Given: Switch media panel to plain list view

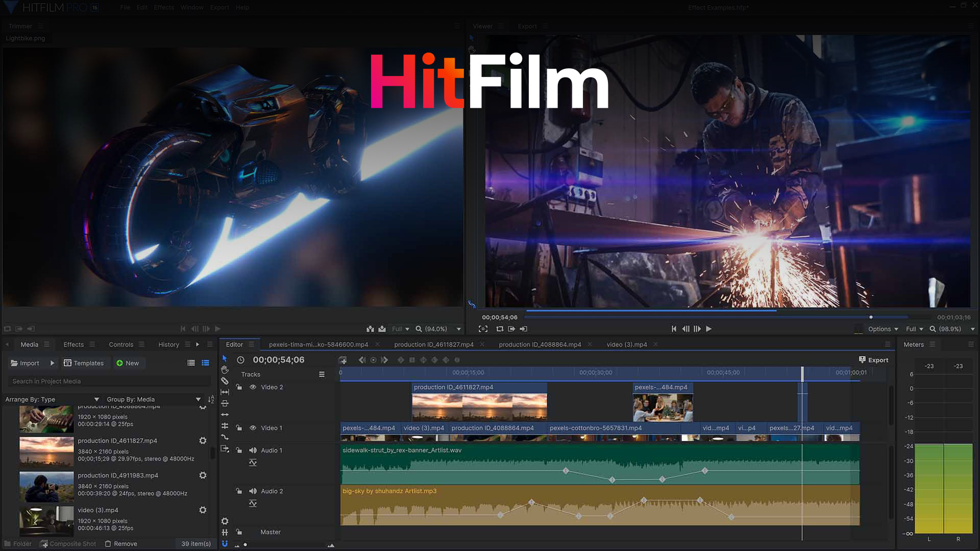Looking at the screenshot, I should pyautogui.click(x=191, y=363).
